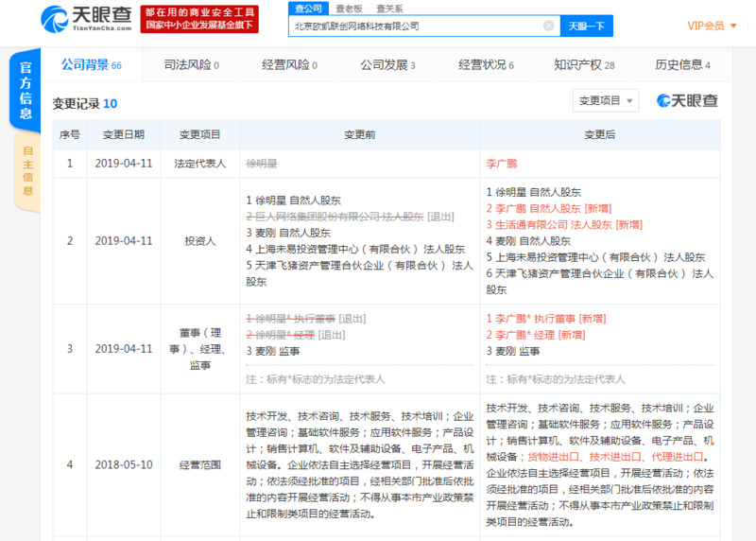Click the search field containing 北京欧凯联创网络科技有限公司
The height and width of the screenshot is (541, 756).
pos(424,26)
